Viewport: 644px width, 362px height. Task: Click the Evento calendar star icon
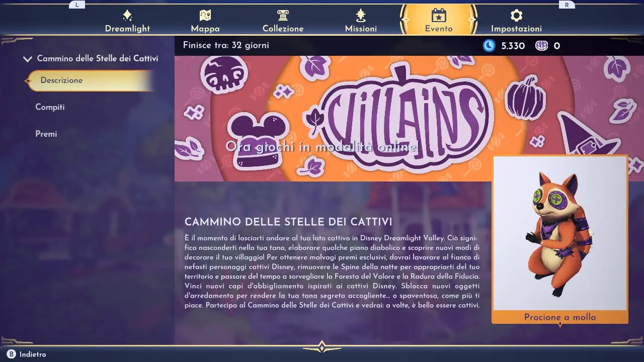[x=439, y=15]
